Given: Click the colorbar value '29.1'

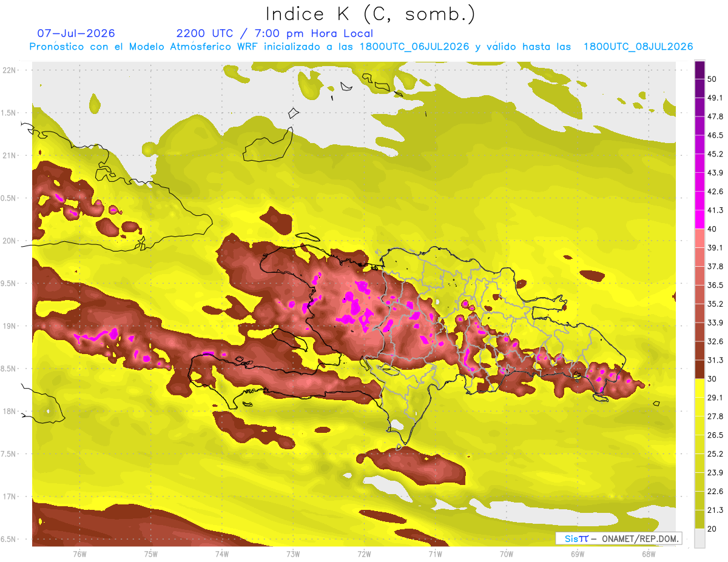Looking at the screenshot, I should pyautogui.click(x=715, y=398).
